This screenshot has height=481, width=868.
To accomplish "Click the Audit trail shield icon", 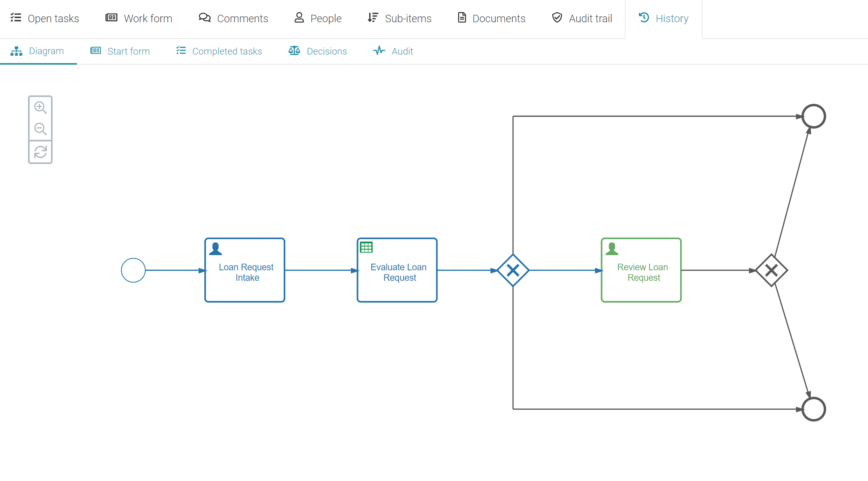I will (557, 18).
